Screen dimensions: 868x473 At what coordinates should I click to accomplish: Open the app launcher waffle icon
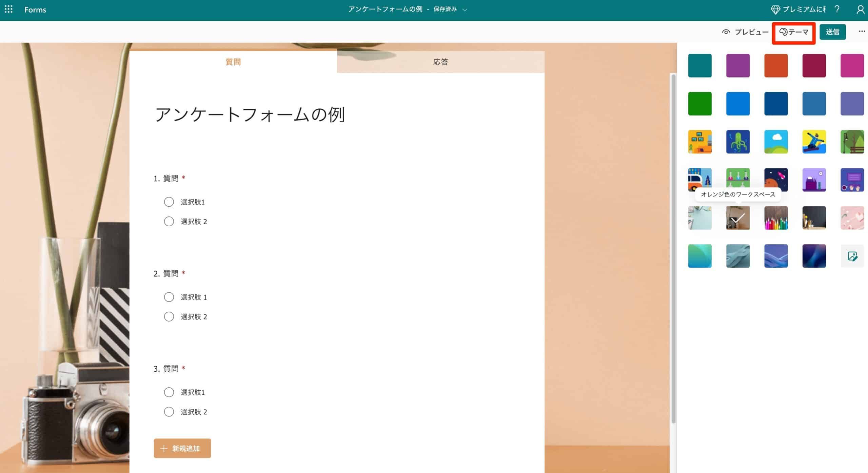(8, 9)
